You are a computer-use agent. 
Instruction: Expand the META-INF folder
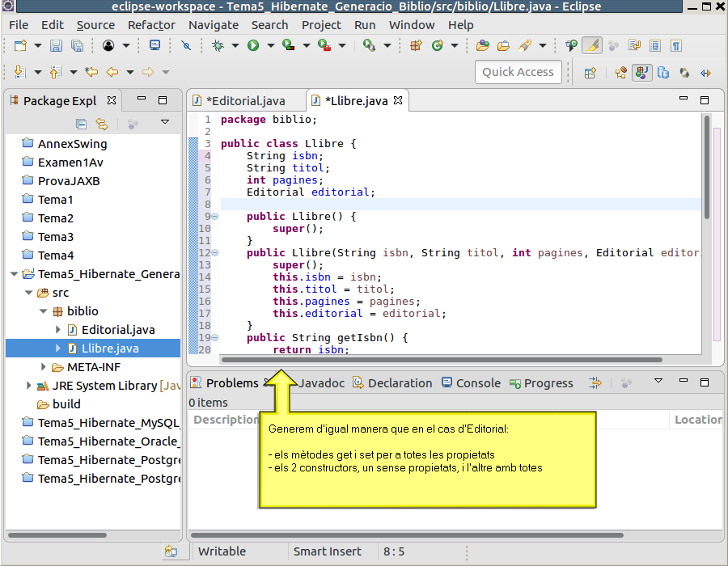point(44,367)
